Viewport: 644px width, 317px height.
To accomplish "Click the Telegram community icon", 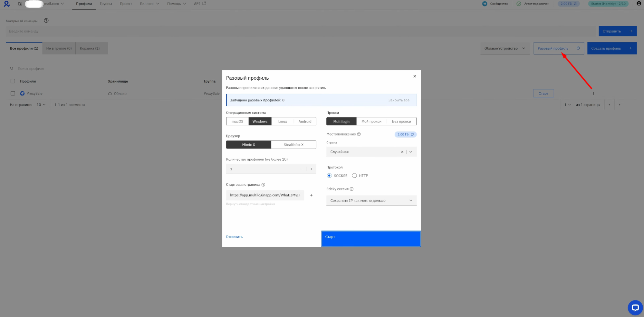I will (x=485, y=4).
